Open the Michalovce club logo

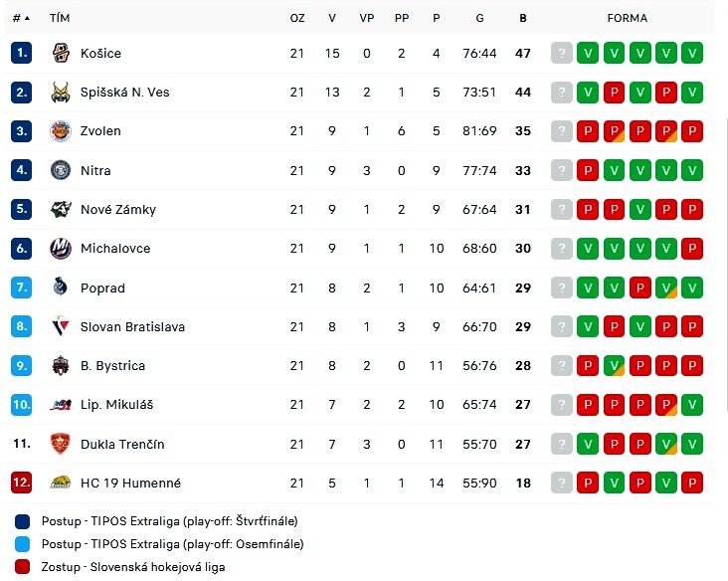click(61, 249)
